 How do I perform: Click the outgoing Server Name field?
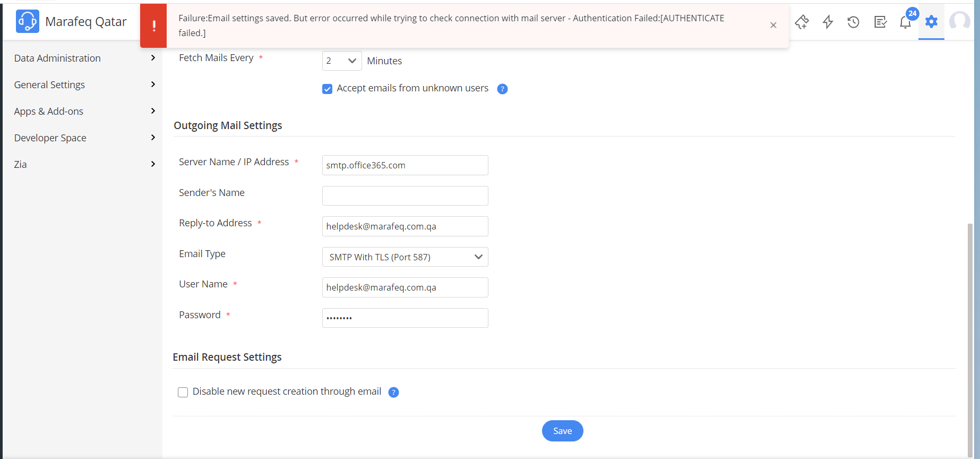(405, 165)
